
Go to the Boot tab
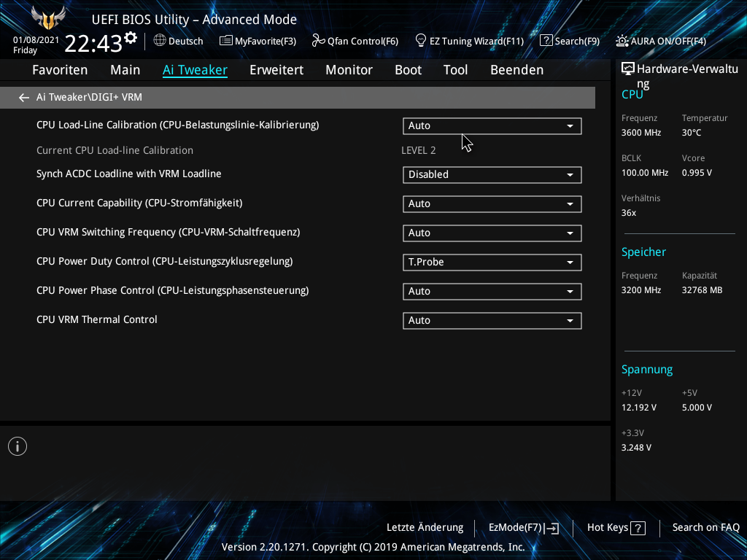point(409,70)
